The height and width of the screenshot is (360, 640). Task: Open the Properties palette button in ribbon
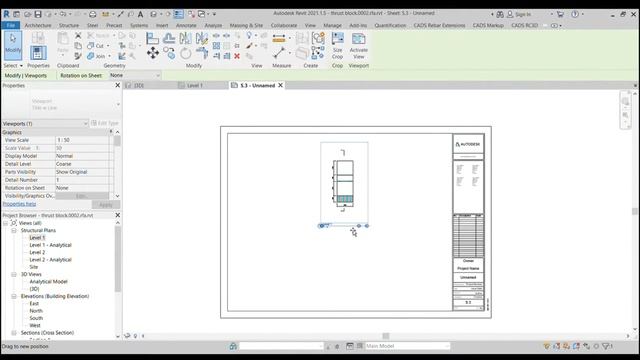[38, 53]
